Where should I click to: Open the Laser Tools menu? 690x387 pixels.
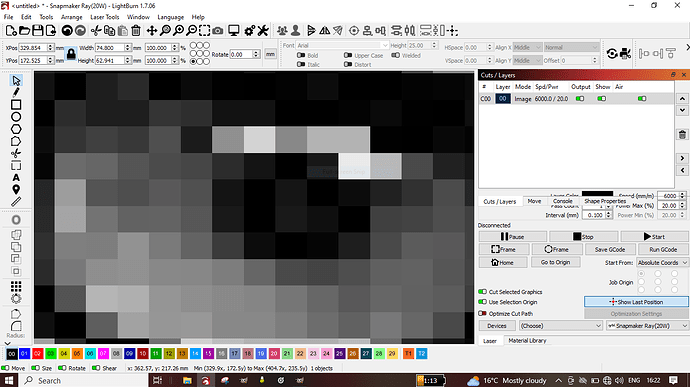pyautogui.click(x=104, y=17)
